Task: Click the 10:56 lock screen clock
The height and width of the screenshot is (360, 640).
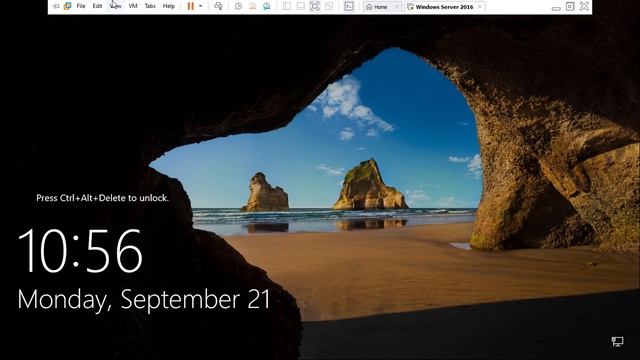Action: 80,250
